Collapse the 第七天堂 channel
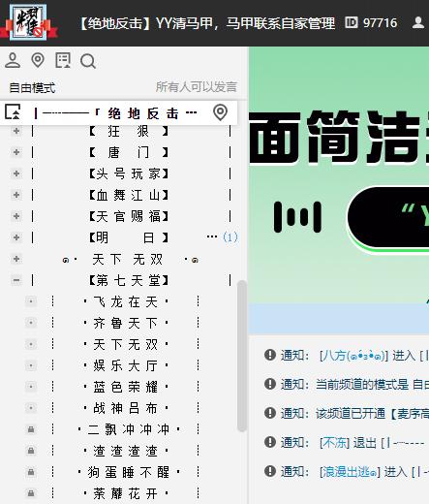Viewport: 429px width, 504px height. pyautogui.click(x=16, y=280)
